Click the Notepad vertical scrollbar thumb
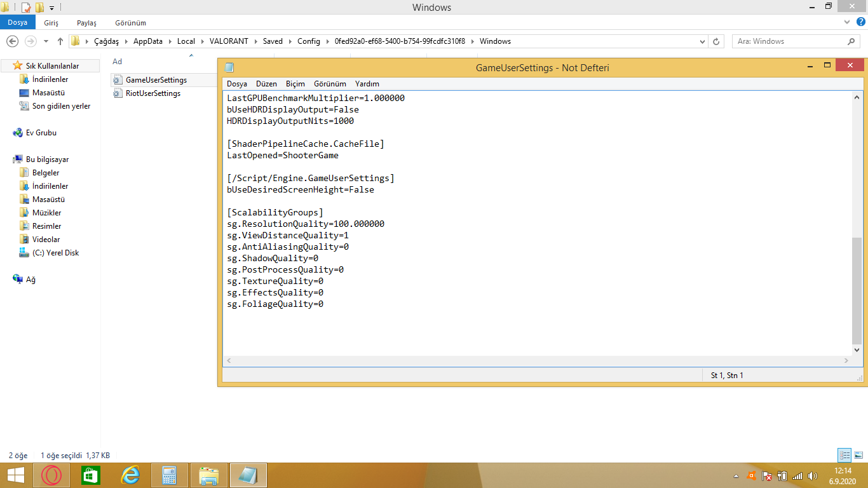The height and width of the screenshot is (488, 868). (x=857, y=290)
